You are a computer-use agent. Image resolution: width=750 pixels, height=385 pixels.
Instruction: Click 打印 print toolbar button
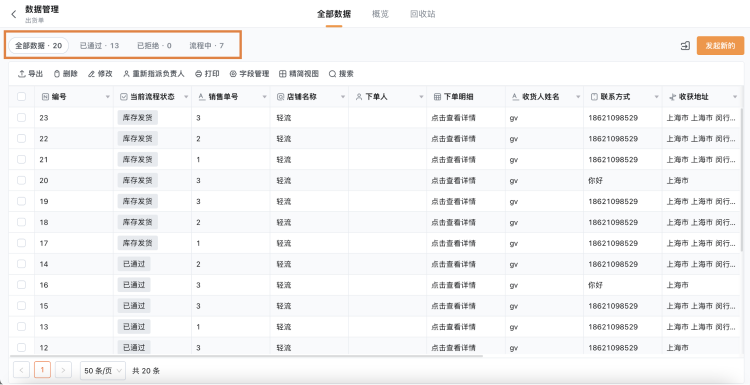(207, 74)
